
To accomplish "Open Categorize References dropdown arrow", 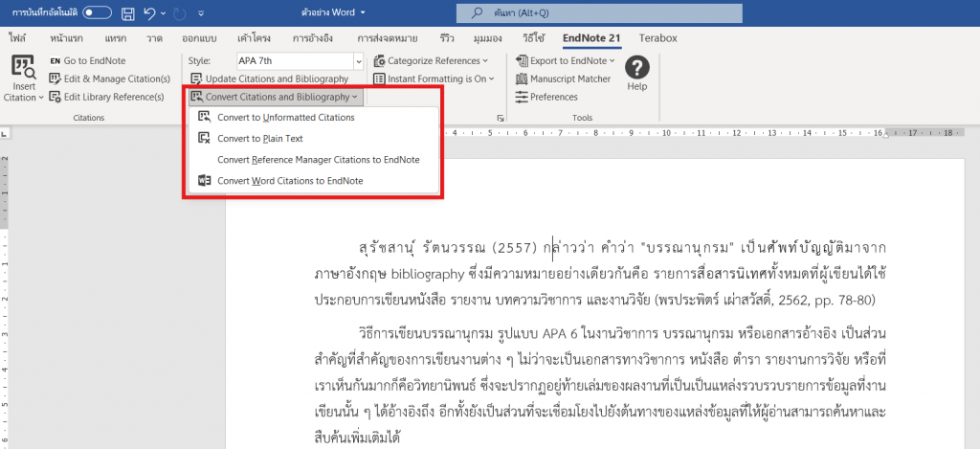I will click(x=485, y=60).
